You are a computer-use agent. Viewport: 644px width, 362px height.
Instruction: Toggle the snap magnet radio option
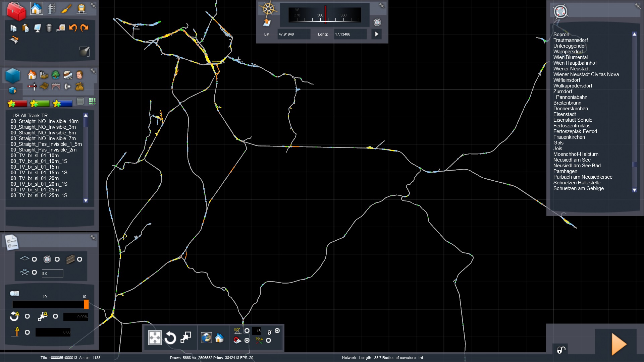point(247,341)
